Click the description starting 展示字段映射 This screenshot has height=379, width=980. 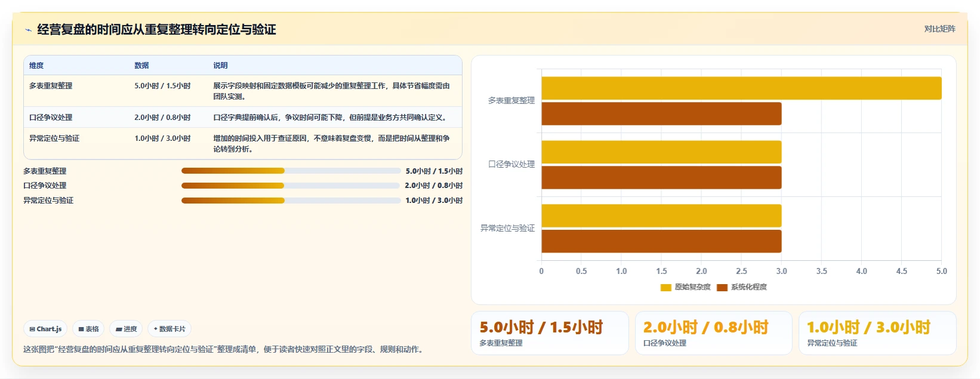pos(331,91)
